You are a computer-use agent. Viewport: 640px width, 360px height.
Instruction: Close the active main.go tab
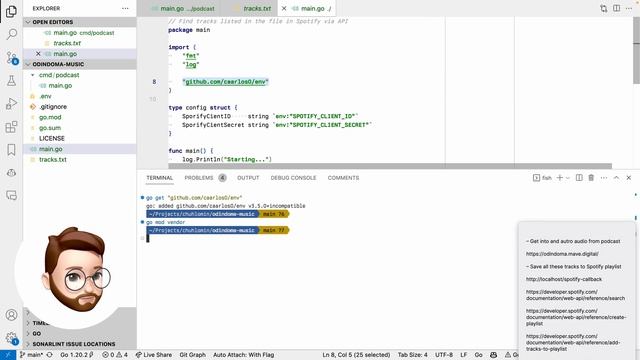point(284,8)
